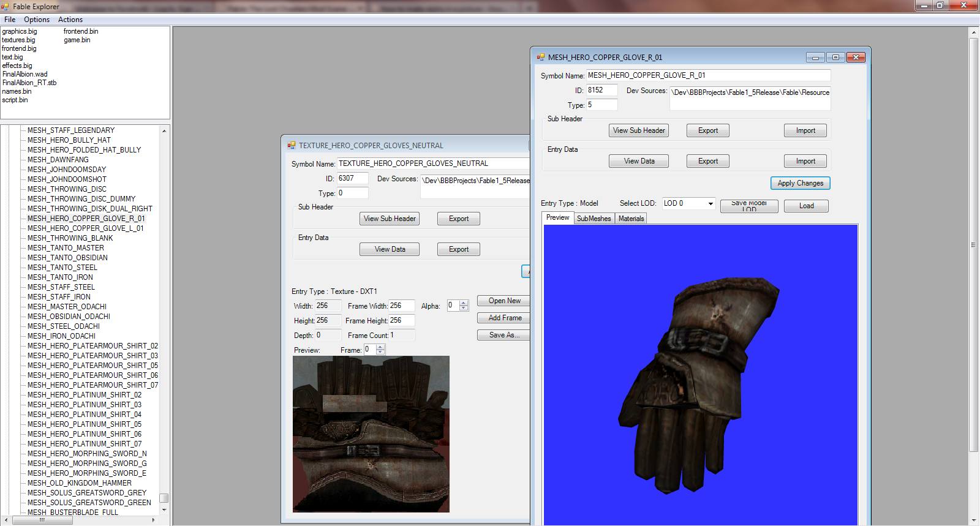Image resolution: width=980 pixels, height=526 pixels.
Task: Click Apply Changes button
Action: pyautogui.click(x=800, y=183)
